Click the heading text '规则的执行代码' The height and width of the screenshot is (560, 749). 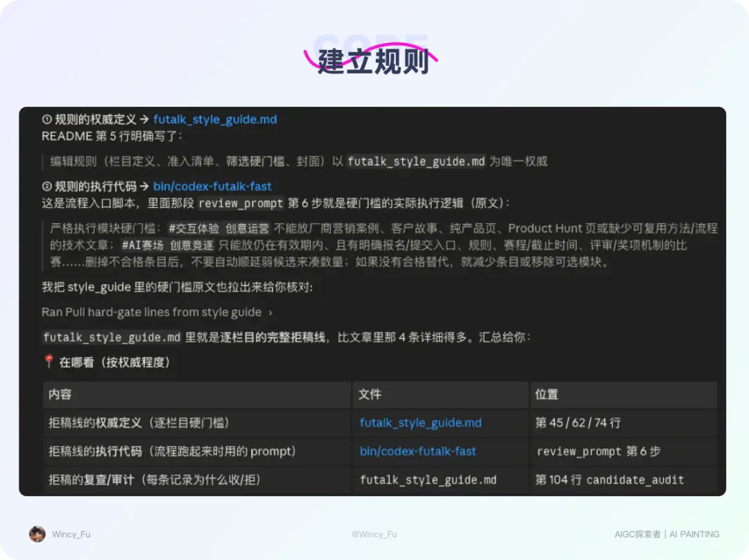[x=96, y=186]
